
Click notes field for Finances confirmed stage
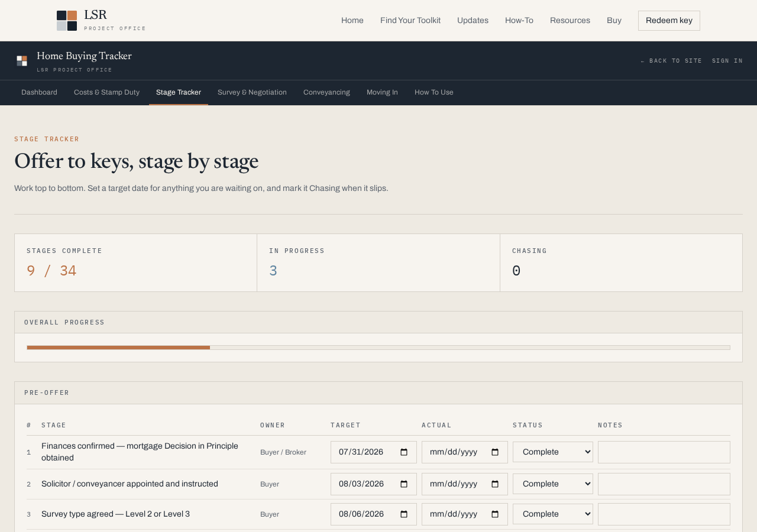(664, 452)
